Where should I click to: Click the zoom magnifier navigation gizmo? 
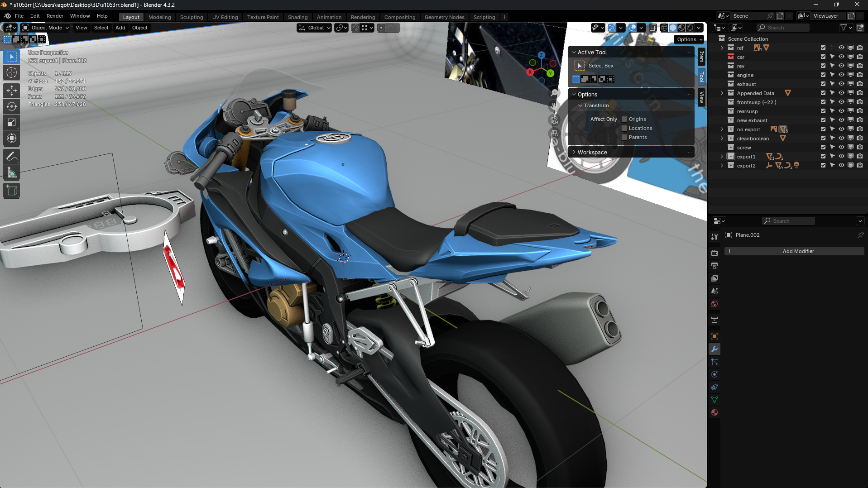pyautogui.click(x=554, y=93)
